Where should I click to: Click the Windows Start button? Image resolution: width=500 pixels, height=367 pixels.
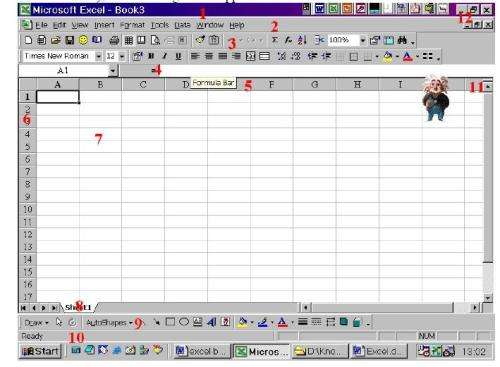pos(41,351)
